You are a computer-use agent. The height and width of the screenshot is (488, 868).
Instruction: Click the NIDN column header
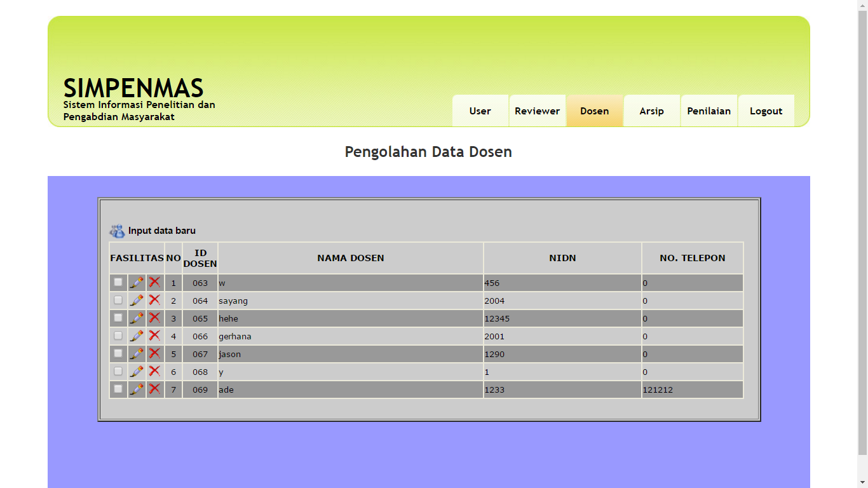[563, 258]
